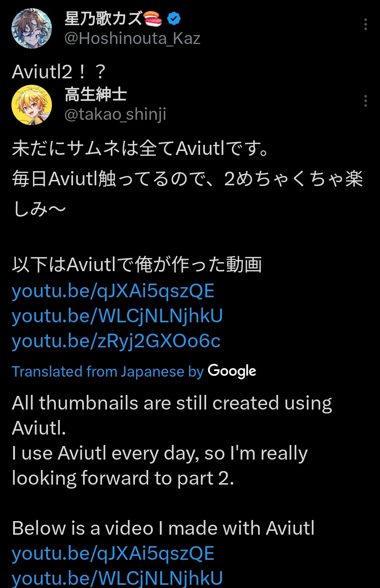This screenshot has height=588, width=380.
Task: Tap the @Hoshinouta_Kaz handle
Action: (132, 38)
